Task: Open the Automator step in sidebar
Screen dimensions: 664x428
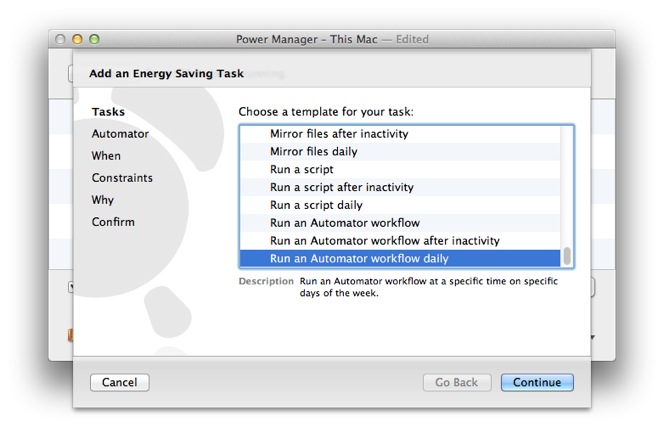Action: [x=120, y=134]
